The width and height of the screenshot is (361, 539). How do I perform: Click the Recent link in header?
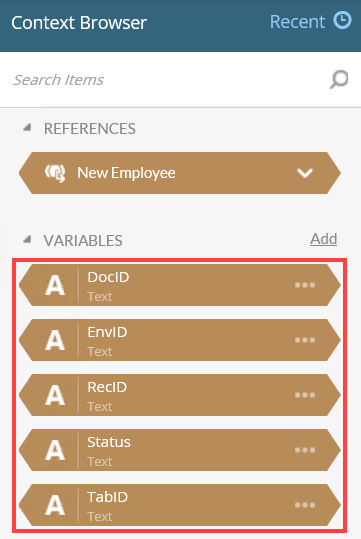pyautogui.click(x=297, y=22)
